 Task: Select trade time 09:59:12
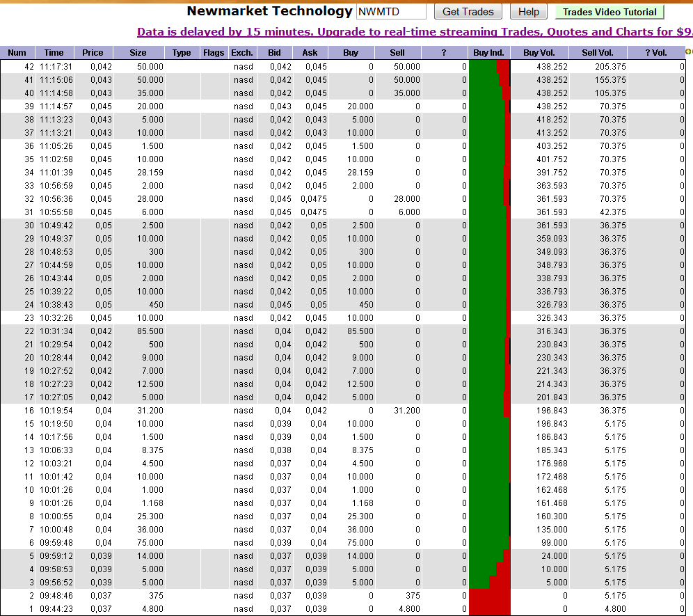(x=56, y=556)
